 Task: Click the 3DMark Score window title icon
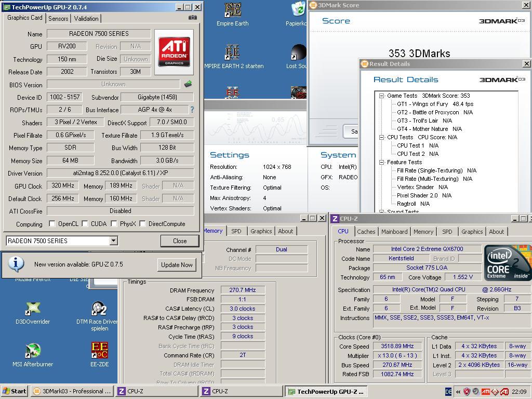tap(312, 5)
